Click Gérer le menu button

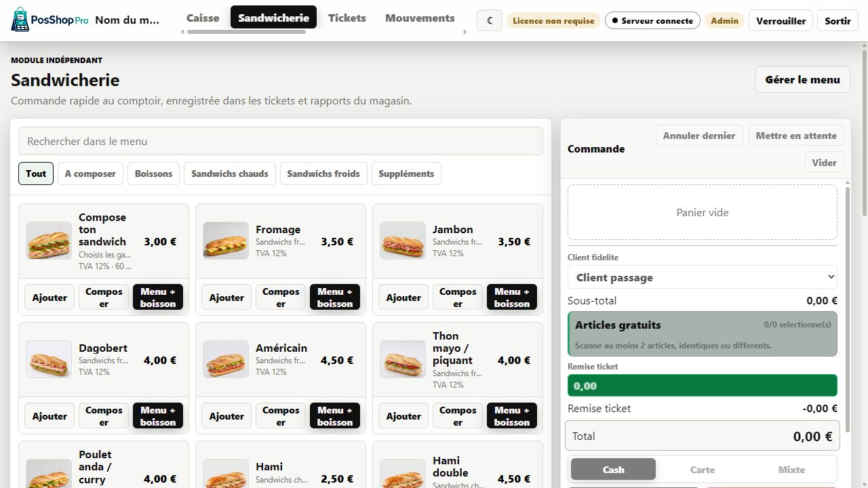(x=803, y=79)
